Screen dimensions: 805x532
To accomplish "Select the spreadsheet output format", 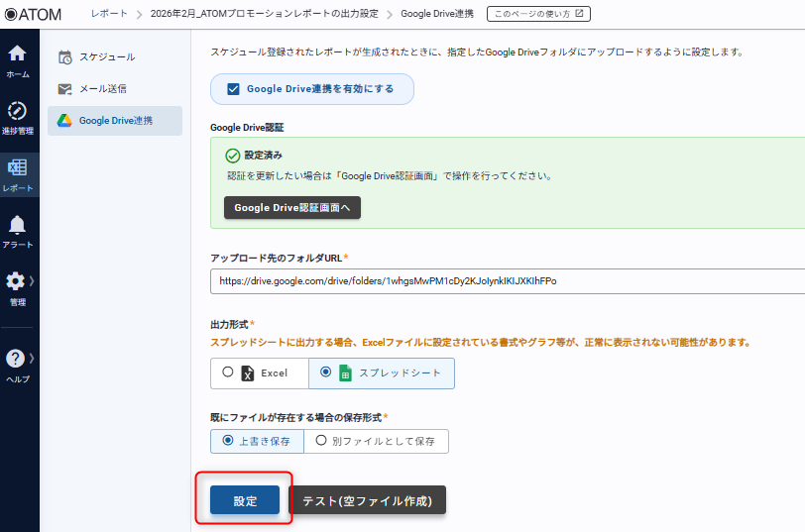I will (x=326, y=372).
